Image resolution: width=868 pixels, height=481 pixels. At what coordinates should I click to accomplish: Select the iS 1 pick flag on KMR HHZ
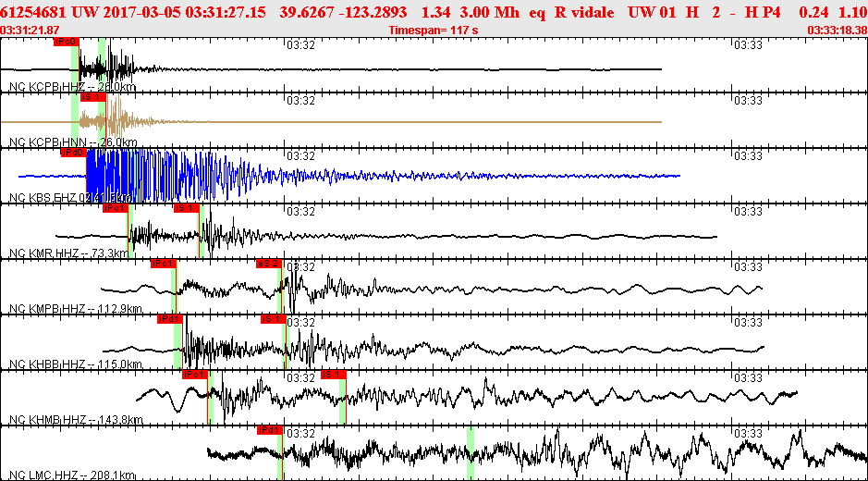(x=186, y=208)
